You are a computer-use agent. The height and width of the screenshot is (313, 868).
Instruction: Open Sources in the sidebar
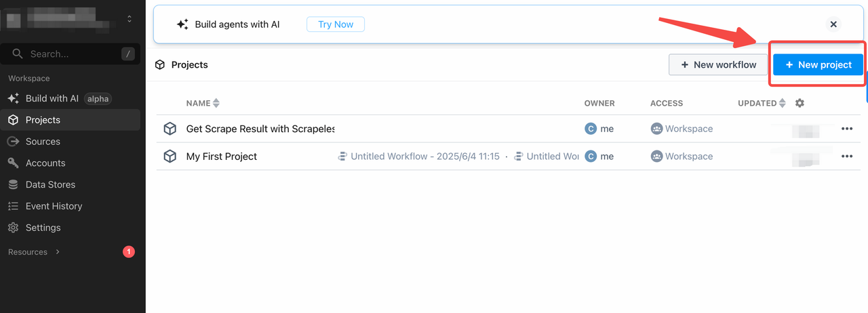[71, 142]
